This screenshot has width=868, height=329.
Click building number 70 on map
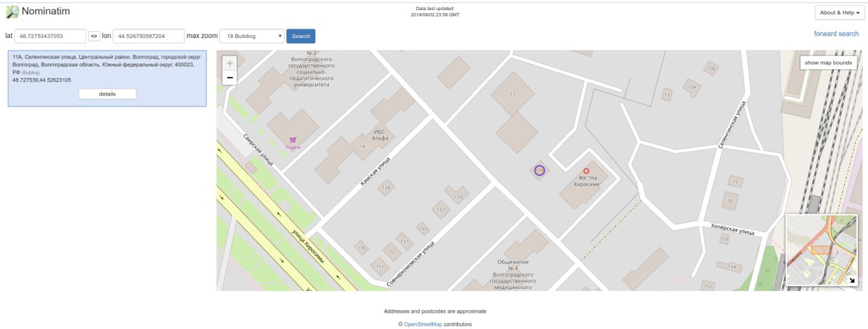pyautogui.click(x=730, y=201)
